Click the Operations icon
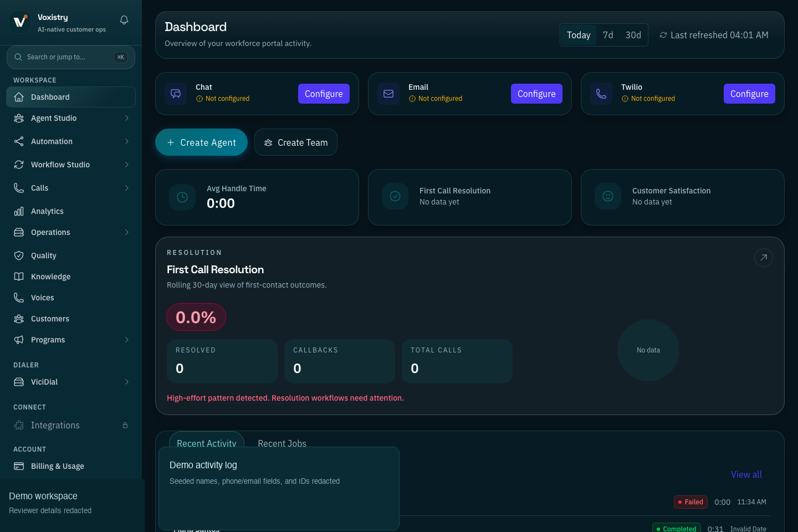The height and width of the screenshot is (532, 798). [x=19, y=232]
